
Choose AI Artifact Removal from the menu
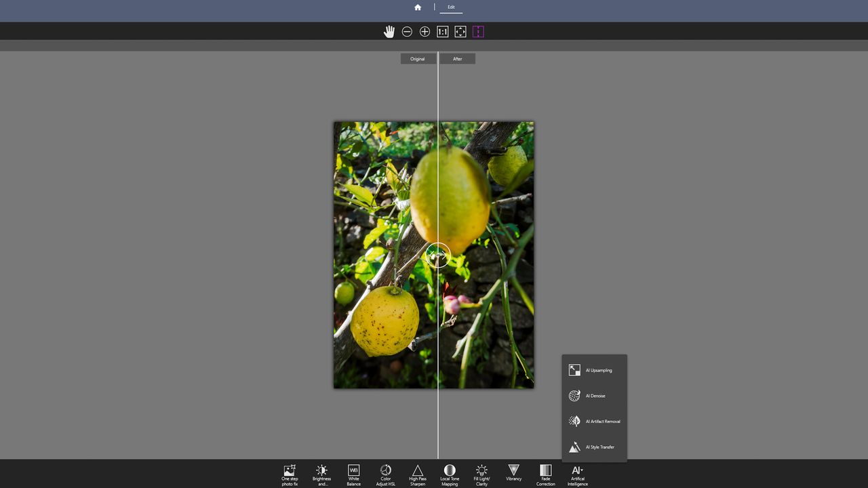pyautogui.click(x=594, y=422)
